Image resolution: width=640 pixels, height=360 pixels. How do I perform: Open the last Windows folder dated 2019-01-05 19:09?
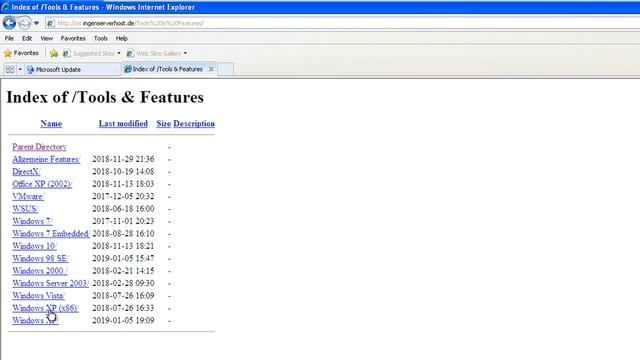(x=36, y=320)
